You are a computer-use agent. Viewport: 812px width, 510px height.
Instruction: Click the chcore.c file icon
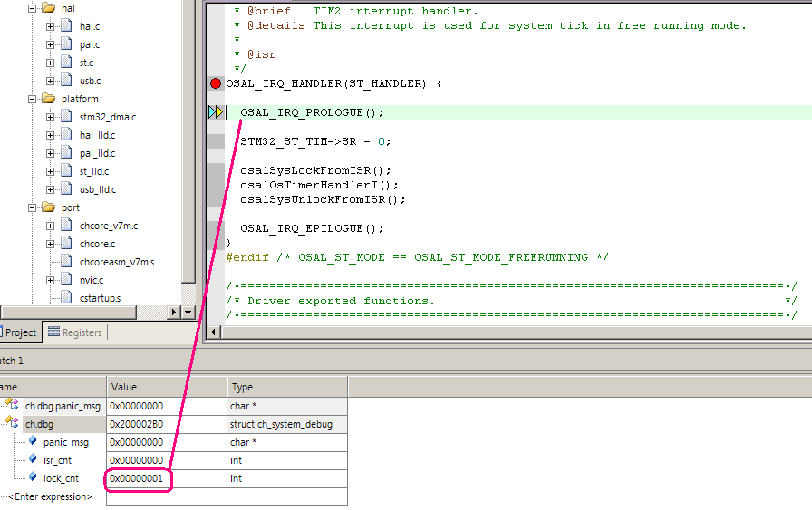click(66, 244)
